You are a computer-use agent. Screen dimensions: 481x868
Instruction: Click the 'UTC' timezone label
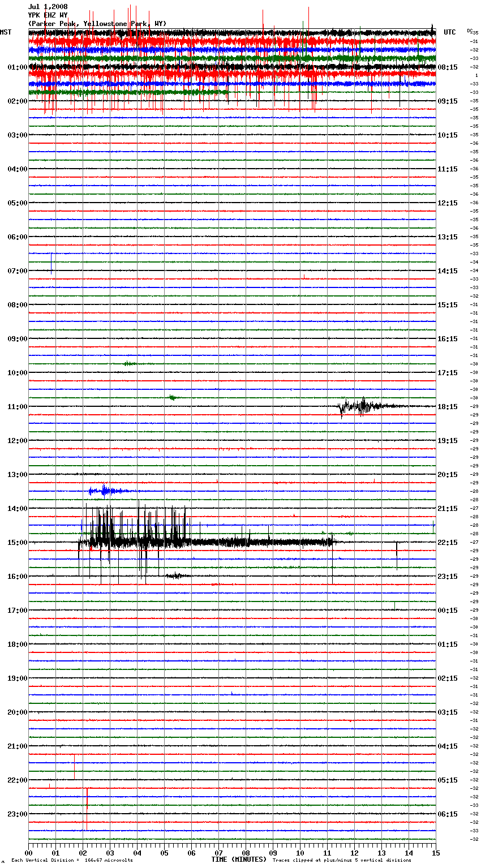(450, 32)
